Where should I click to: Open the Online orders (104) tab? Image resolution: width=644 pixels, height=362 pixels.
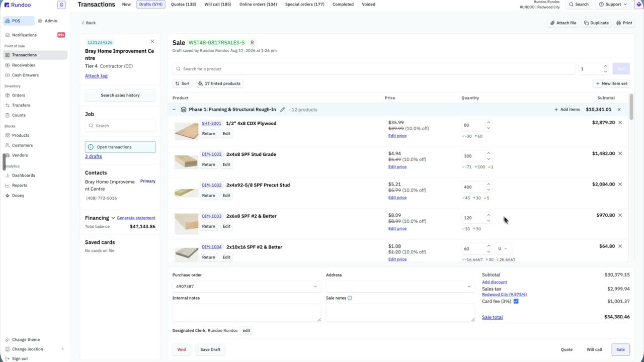click(258, 5)
